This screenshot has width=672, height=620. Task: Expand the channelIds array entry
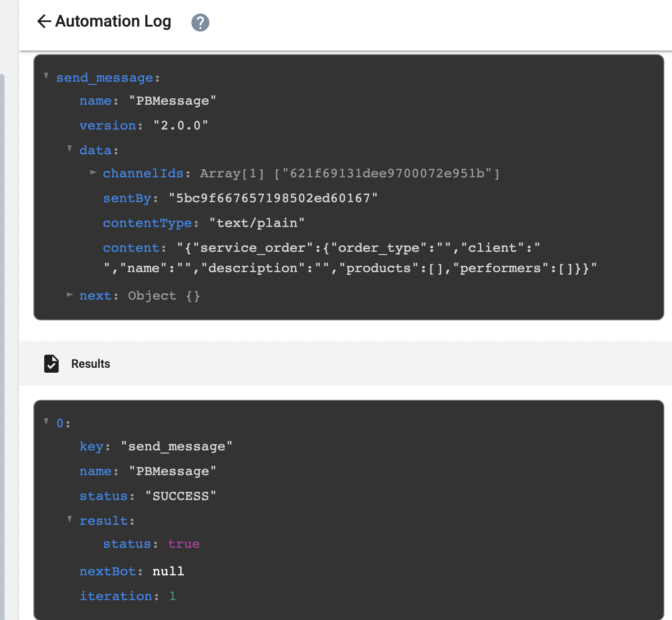point(93,172)
